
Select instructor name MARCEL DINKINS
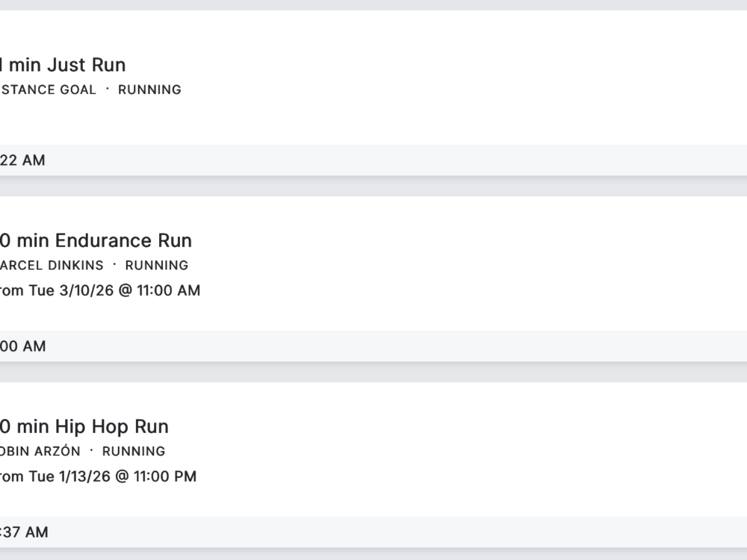(x=52, y=265)
